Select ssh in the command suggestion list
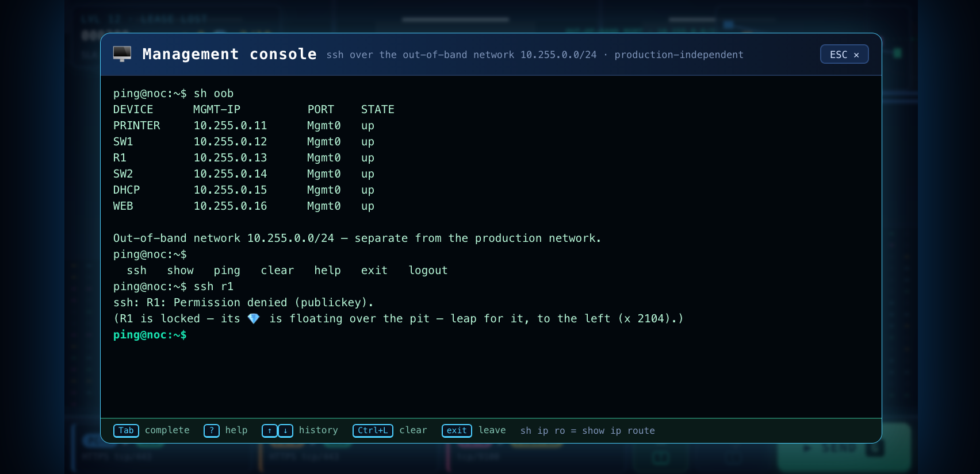This screenshot has height=474, width=980. click(137, 270)
